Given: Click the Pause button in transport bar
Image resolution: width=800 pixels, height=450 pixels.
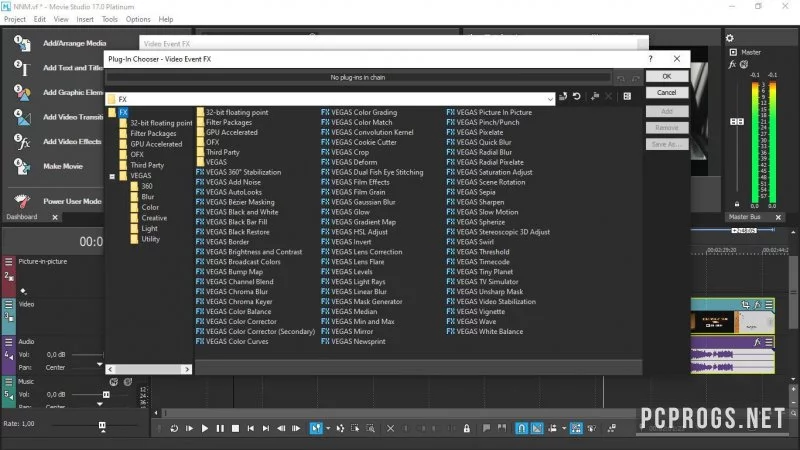Looking at the screenshot, I should click(220, 429).
